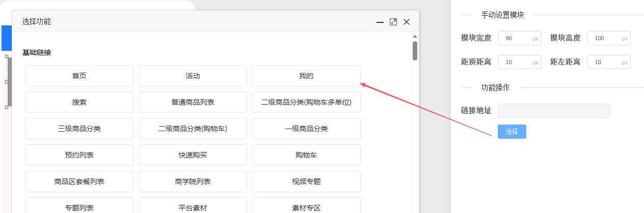The height and width of the screenshot is (213, 644).
Task: Open the 购物车 link option
Action: pyautogui.click(x=306, y=155)
